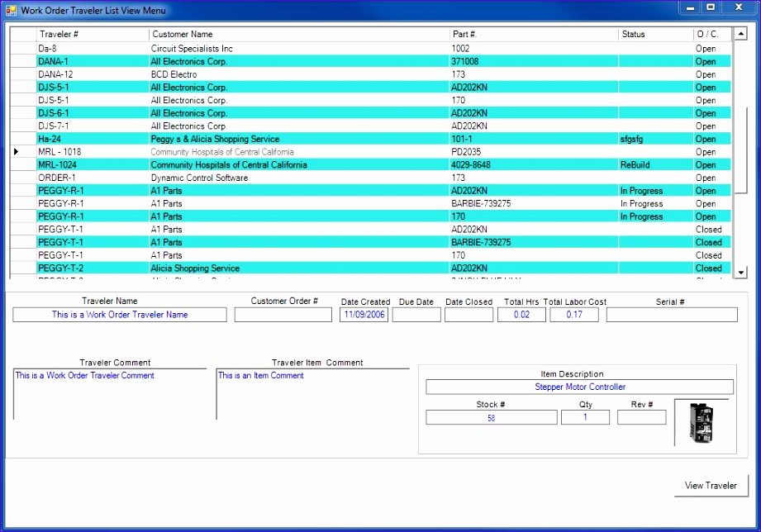This screenshot has height=532, width=761.
Task: Select the ORDER-1 traveler cell
Action: (x=93, y=178)
